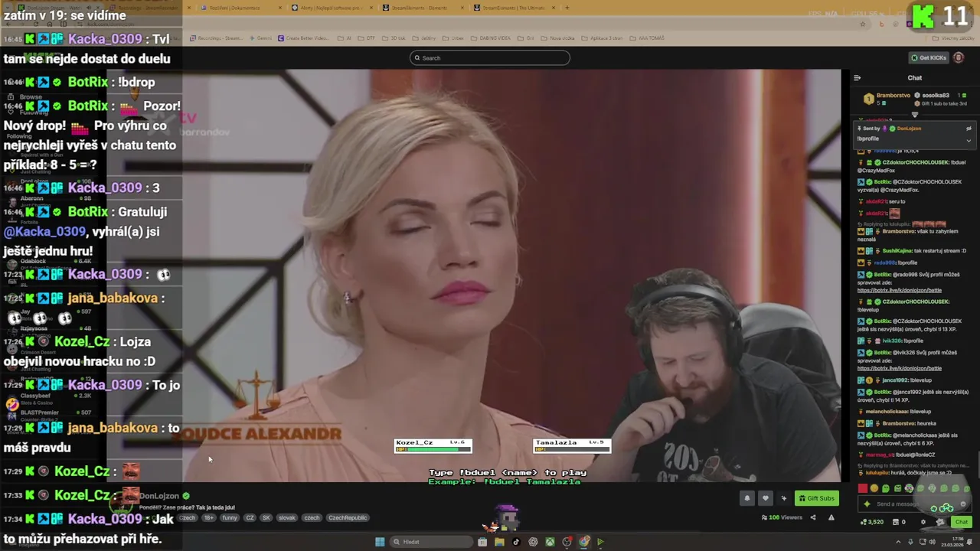Click the CzechRepublic stream tag
The image size is (980, 551).
[348, 518]
